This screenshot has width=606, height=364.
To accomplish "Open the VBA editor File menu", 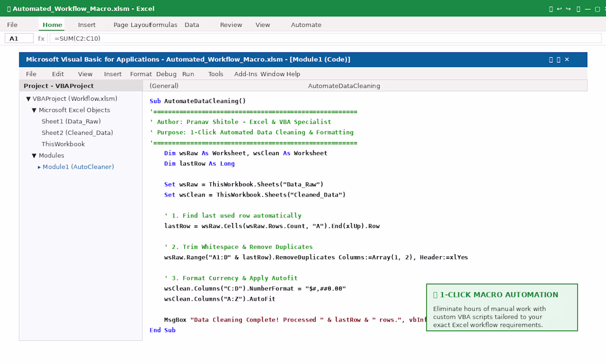I will pyautogui.click(x=31, y=74).
